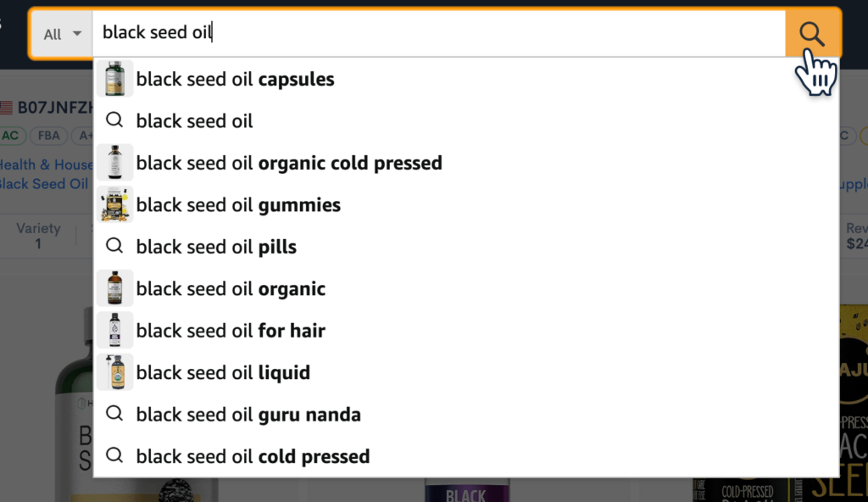Click the gummies jar thumbnail
The height and width of the screenshot is (502, 868).
pos(114,204)
